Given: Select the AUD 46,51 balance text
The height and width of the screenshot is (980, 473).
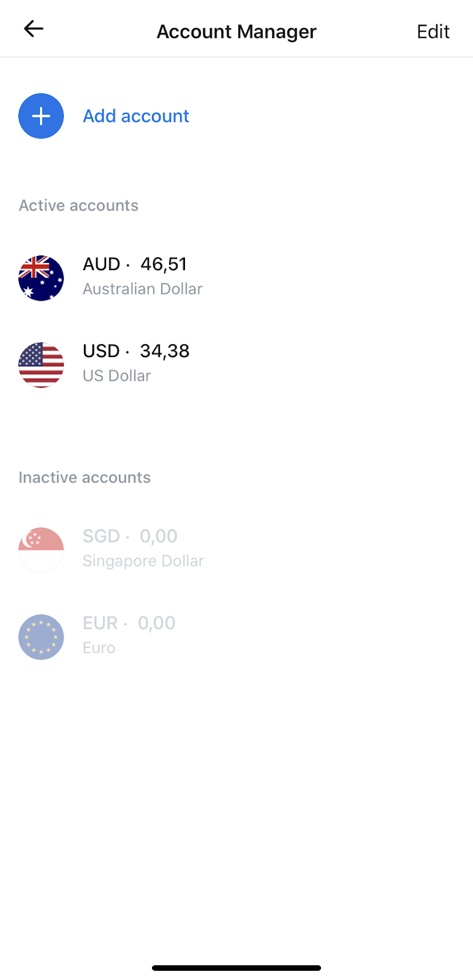Looking at the screenshot, I should click(135, 265).
